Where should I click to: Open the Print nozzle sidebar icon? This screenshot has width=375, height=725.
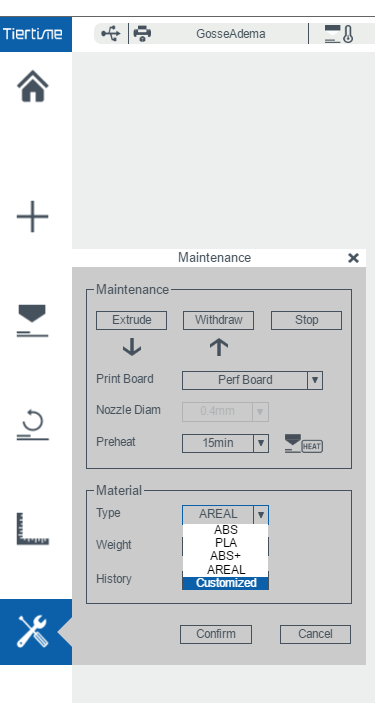(x=33, y=320)
